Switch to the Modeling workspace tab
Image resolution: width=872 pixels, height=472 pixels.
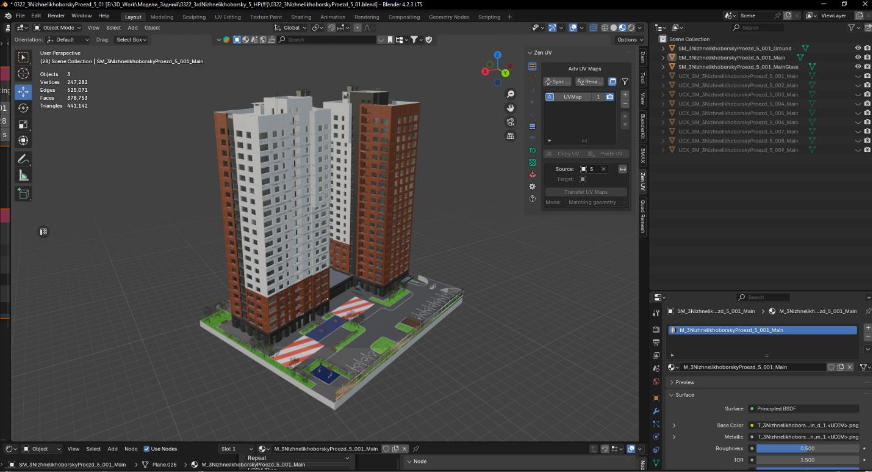click(x=162, y=17)
